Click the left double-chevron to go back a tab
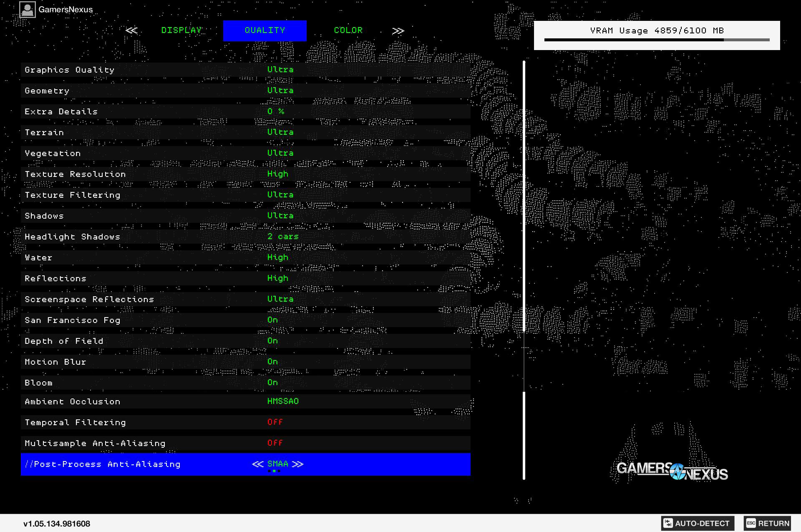 click(x=132, y=30)
